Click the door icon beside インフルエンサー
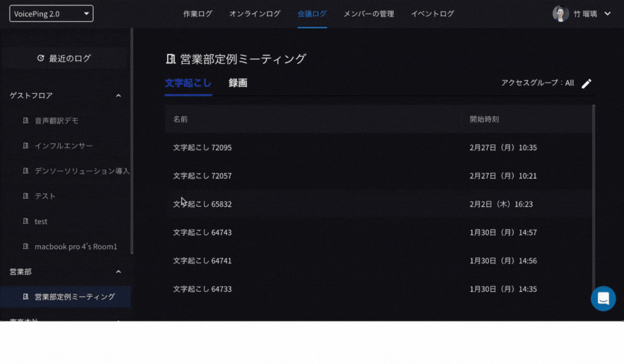 [x=26, y=146]
